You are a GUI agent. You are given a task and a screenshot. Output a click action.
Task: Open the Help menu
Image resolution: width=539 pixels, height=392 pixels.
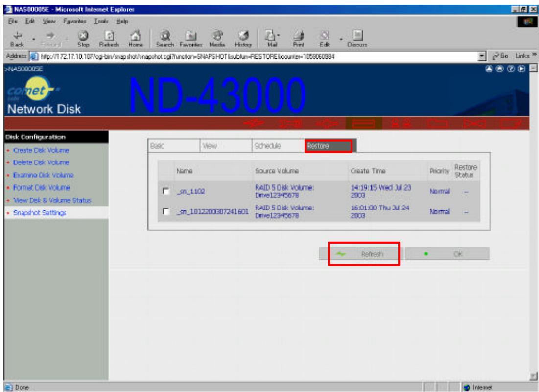[x=122, y=22]
